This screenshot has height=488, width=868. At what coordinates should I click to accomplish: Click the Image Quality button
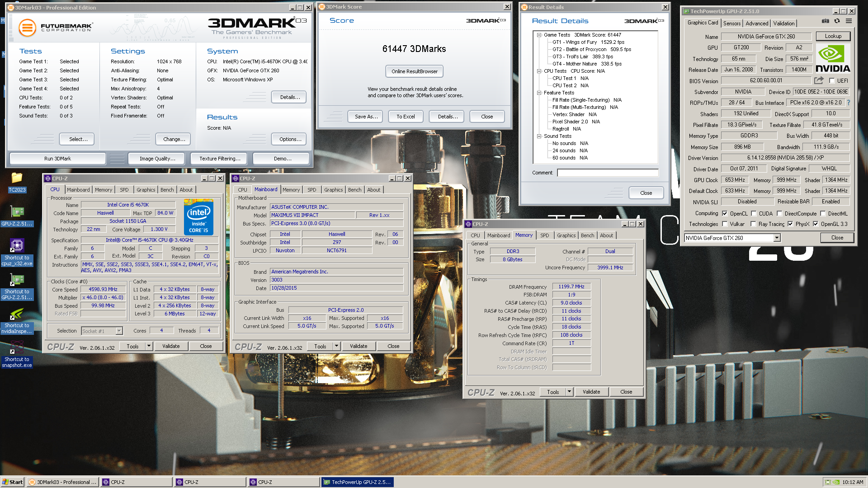pyautogui.click(x=157, y=159)
